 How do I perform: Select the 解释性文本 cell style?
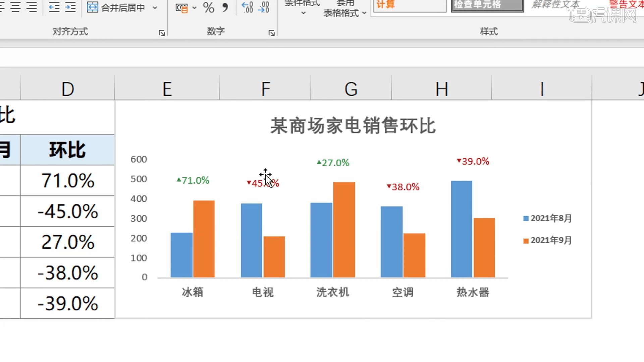tap(555, 4)
